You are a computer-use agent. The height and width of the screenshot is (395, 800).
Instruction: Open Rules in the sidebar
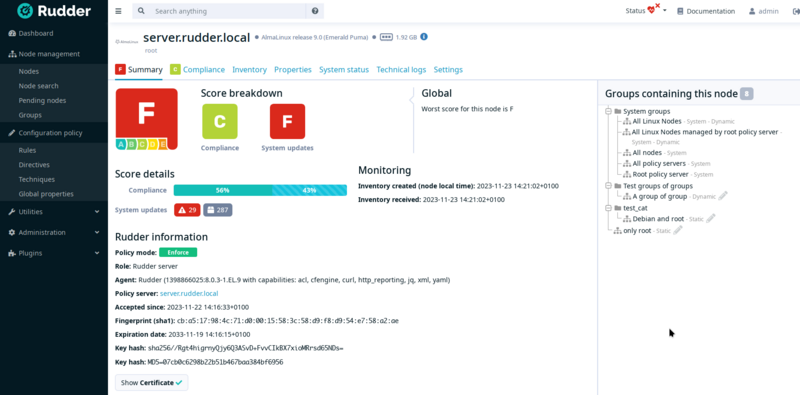[x=54, y=150]
